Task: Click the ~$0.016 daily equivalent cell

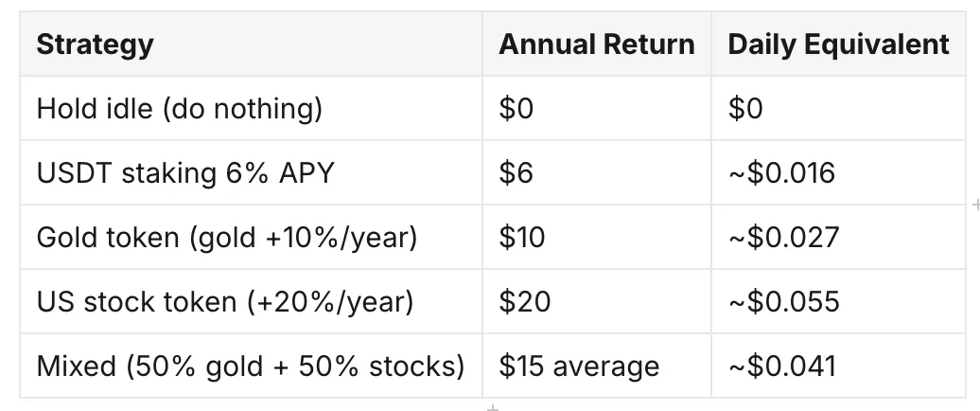Action: coord(838,172)
